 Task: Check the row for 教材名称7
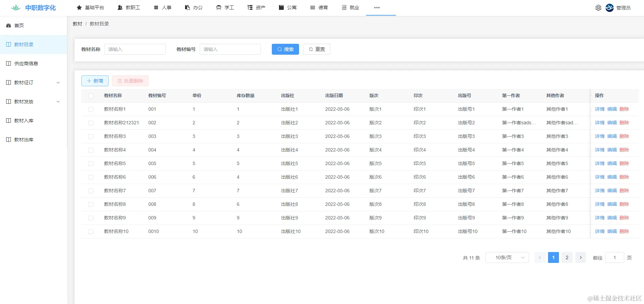pos(91,191)
